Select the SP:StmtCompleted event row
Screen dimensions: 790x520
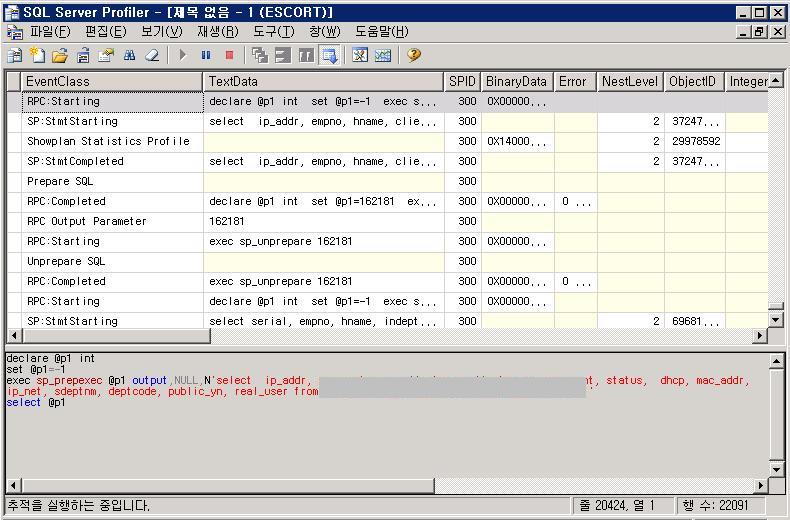coord(387,161)
